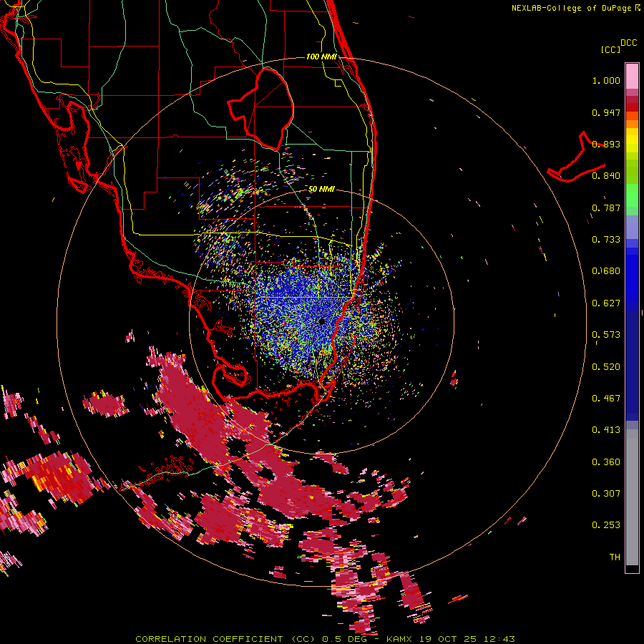Click the TH threshold label on legend

click(x=615, y=557)
